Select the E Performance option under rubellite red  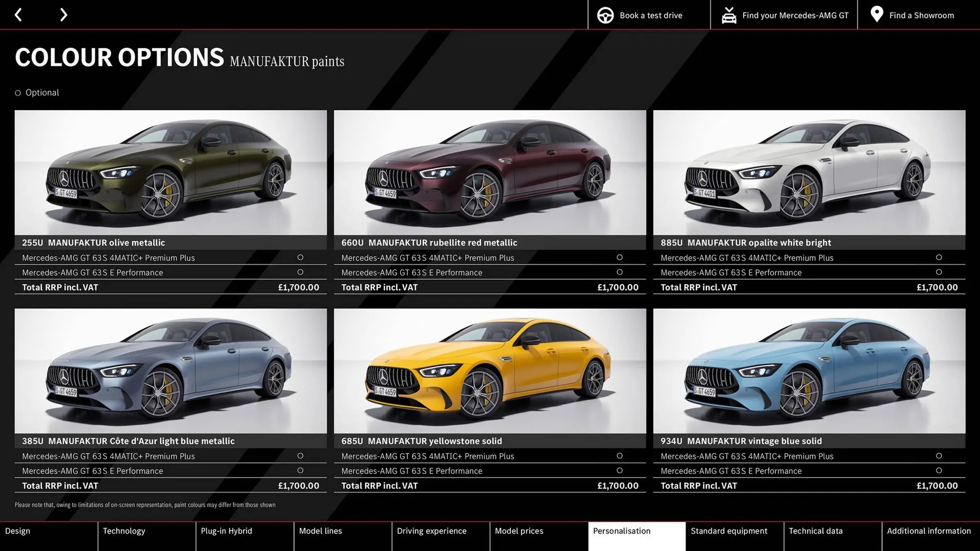pyautogui.click(x=620, y=272)
